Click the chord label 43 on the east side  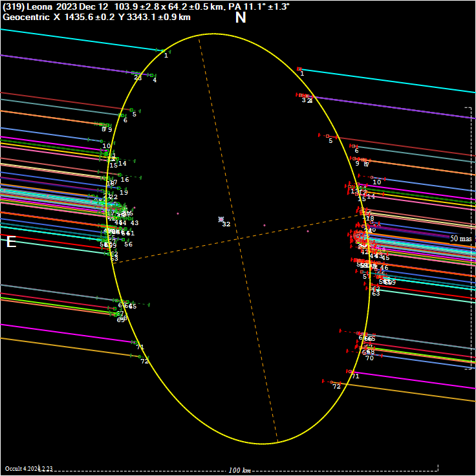[x=135, y=223]
